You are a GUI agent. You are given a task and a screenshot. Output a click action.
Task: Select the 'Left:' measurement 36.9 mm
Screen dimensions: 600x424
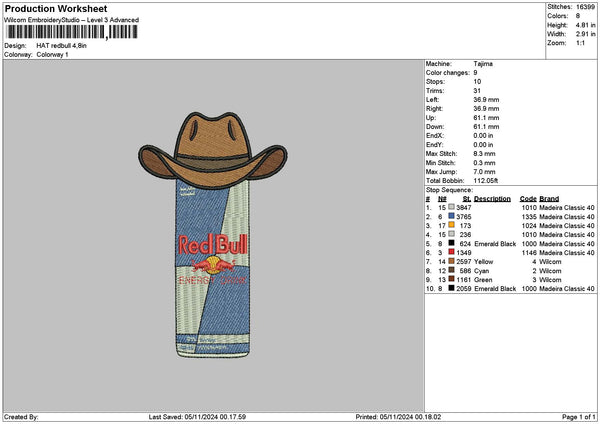(x=486, y=99)
